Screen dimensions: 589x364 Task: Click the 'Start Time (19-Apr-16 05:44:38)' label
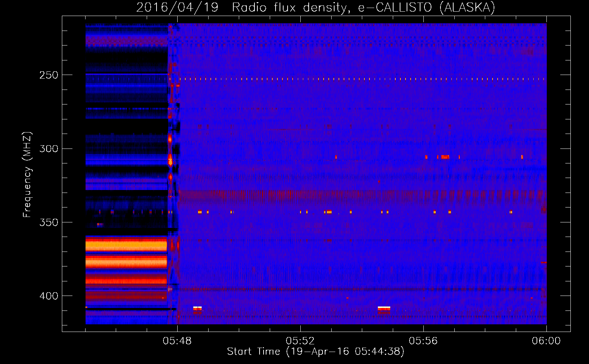[316, 352]
